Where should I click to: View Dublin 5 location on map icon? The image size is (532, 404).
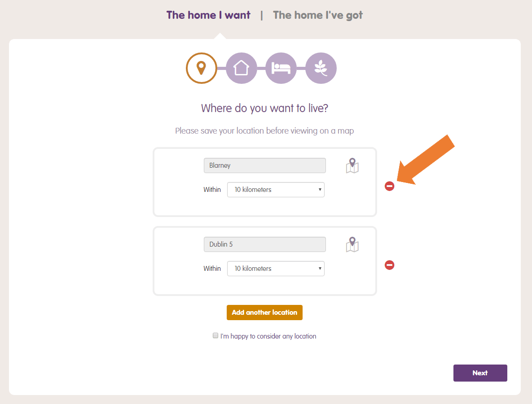352,244
